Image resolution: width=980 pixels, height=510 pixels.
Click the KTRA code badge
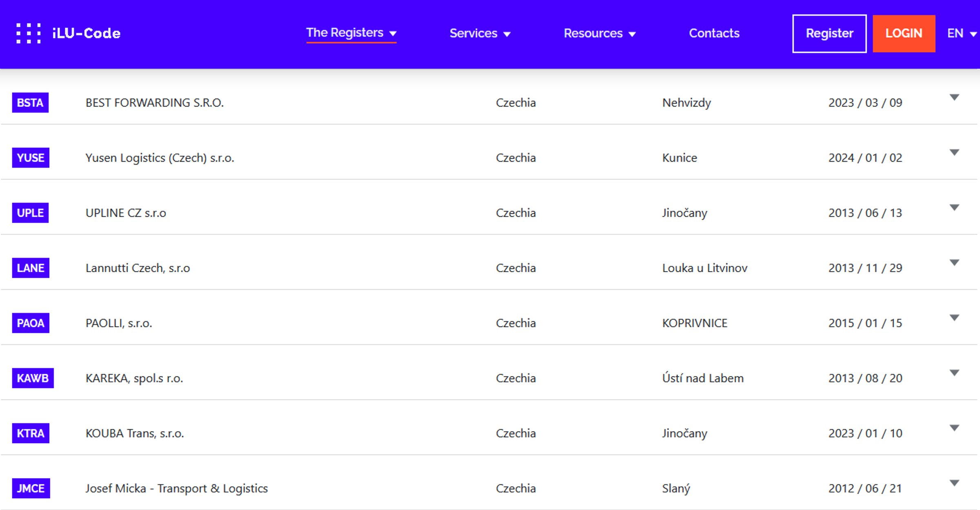[31, 433]
